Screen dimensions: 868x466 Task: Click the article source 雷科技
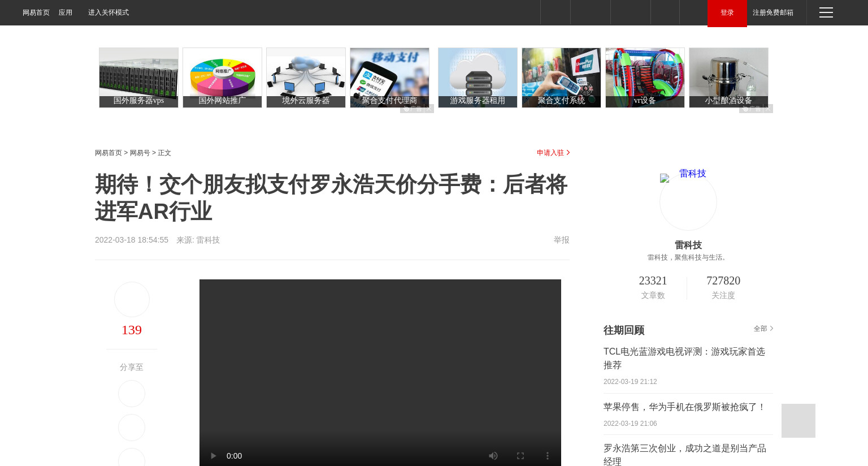[208, 240]
